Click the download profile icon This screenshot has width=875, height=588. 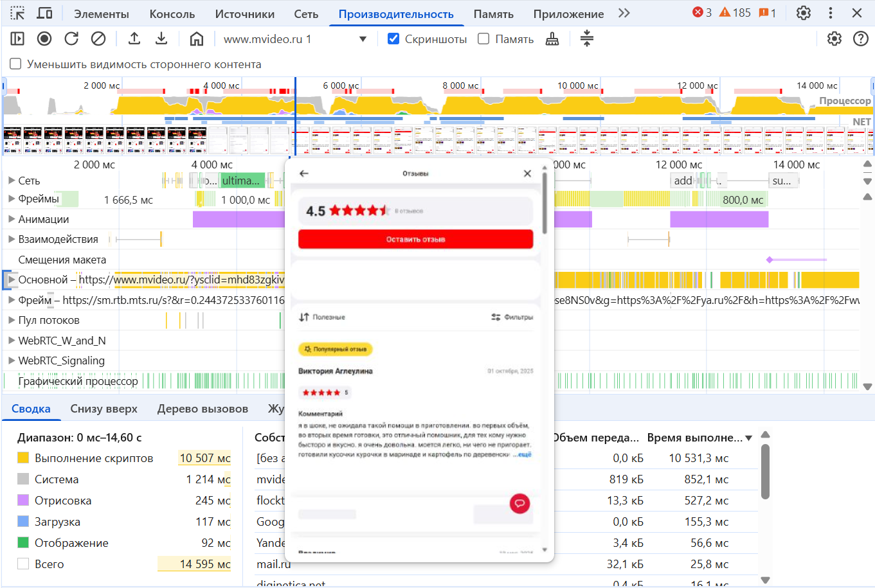[x=161, y=39]
